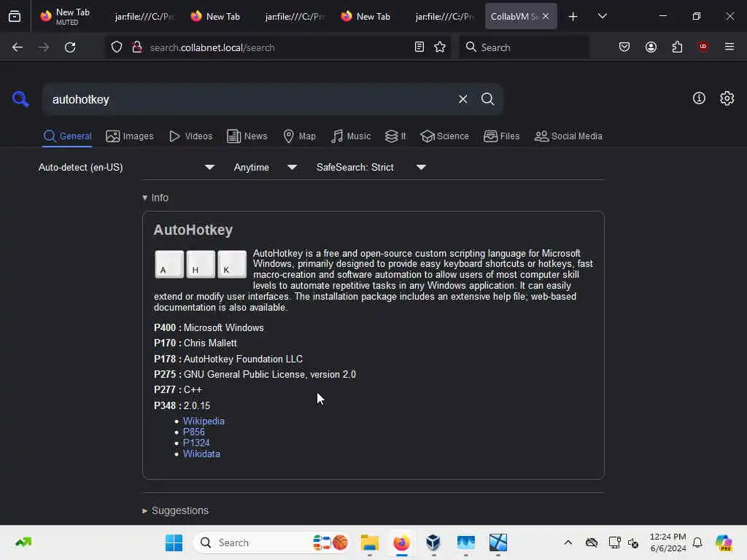Open the Firefox View tab list icon
The height and width of the screenshot is (560, 747).
[x=15, y=17]
